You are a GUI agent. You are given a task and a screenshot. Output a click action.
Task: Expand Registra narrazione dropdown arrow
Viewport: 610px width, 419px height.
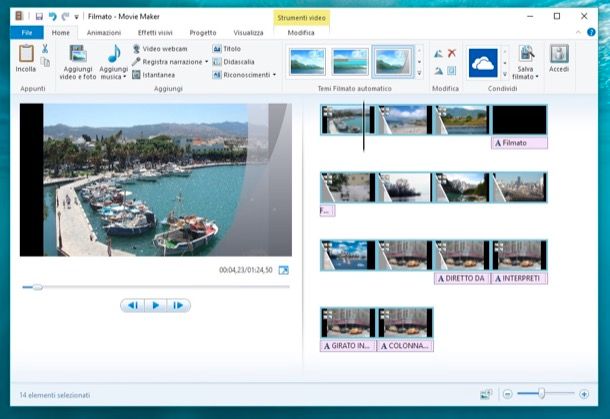click(x=206, y=62)
